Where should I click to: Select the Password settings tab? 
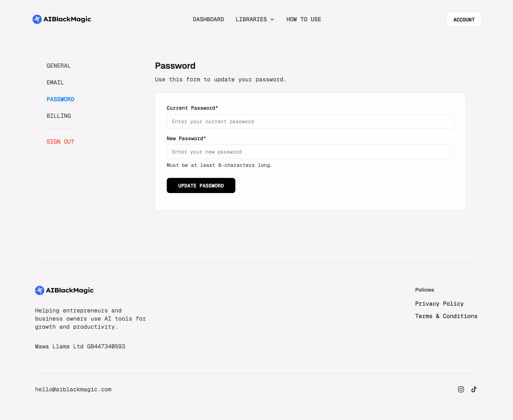(60, 99)
